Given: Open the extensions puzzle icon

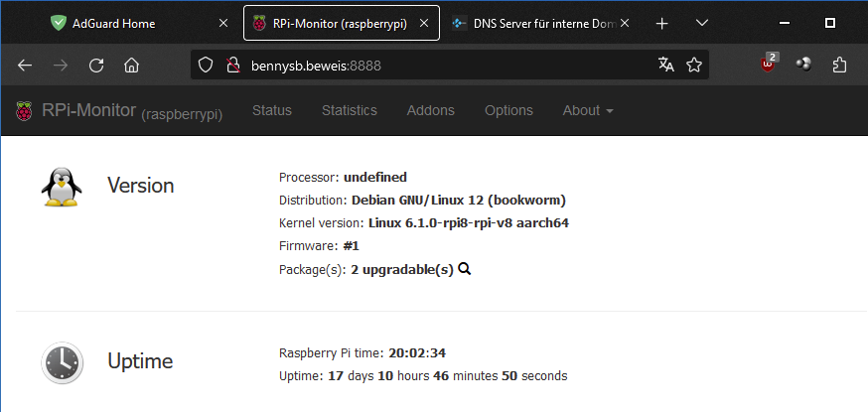Looking at the screenshot, I should (839, 66).
